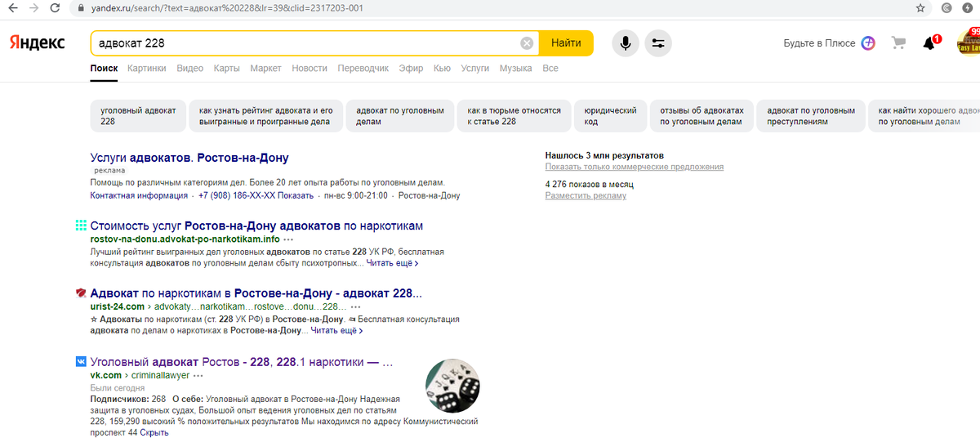Open the Карты tab
The height and width of the screenshot is (438, 980).
point(227,68)
